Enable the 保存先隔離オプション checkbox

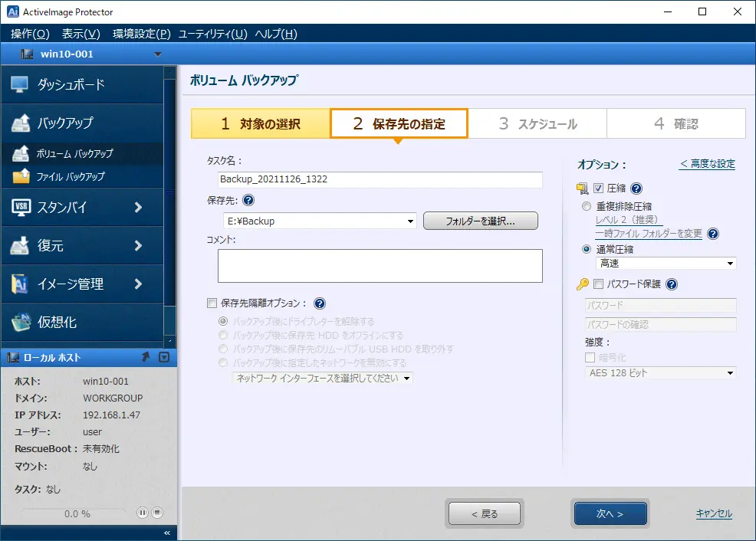click(x=212, y=303)
